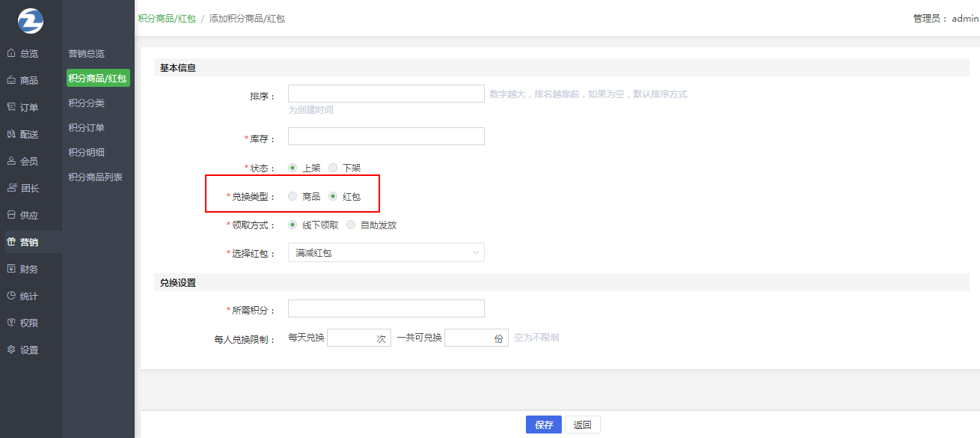Open 商品 menu in sidebar
980x438 pixels.
pyautogui.click(x=31, y=80)
